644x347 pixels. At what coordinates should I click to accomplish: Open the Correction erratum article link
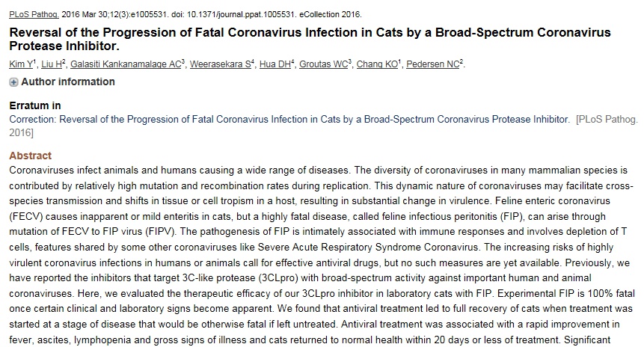(x=289, y=119)
